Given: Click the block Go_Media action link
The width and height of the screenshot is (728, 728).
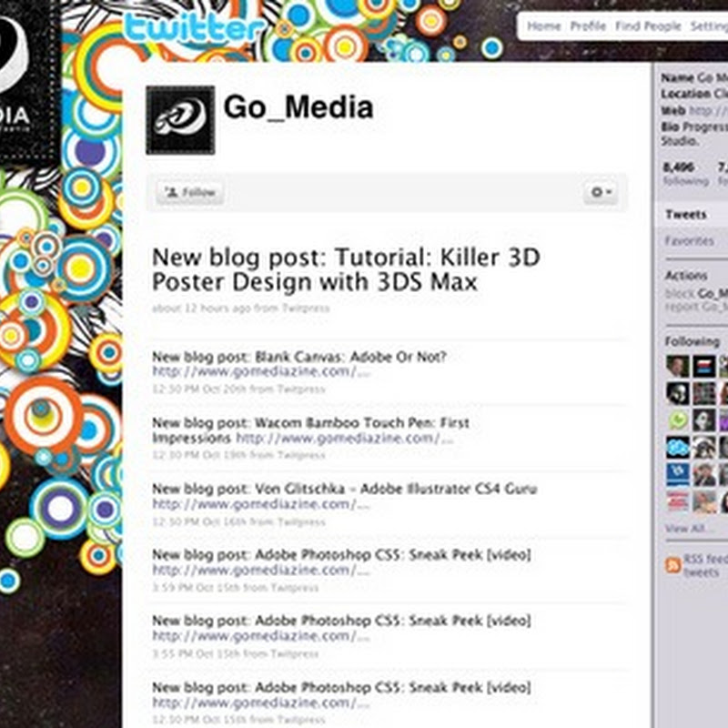Looking at the screenshot, I should [x=696, y=293].
